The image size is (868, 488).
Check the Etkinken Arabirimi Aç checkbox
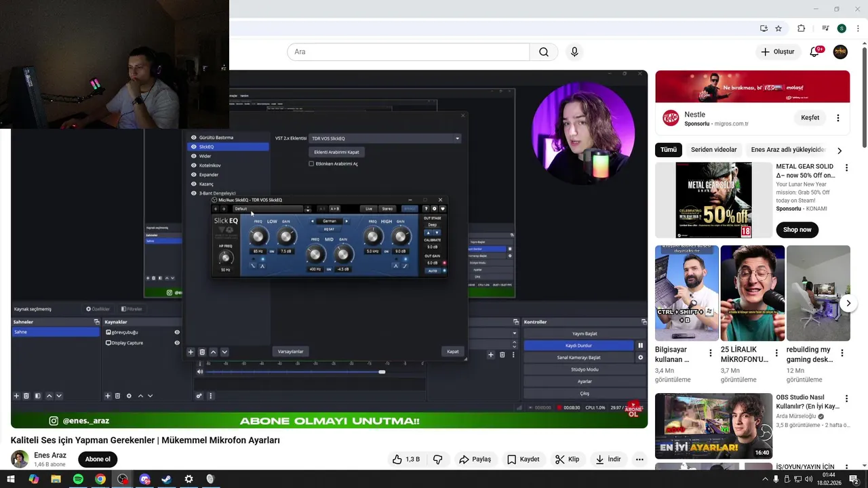tap(311, 164)
